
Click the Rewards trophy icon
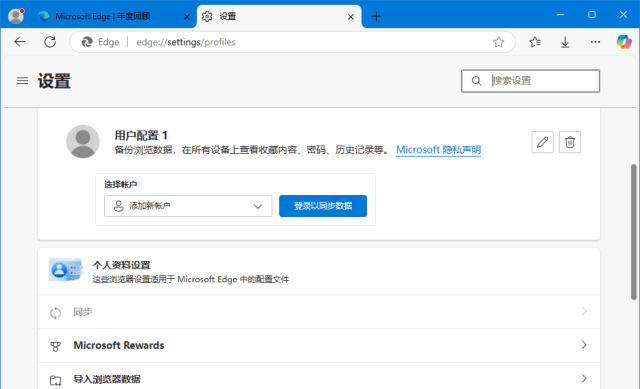(56, 347)
